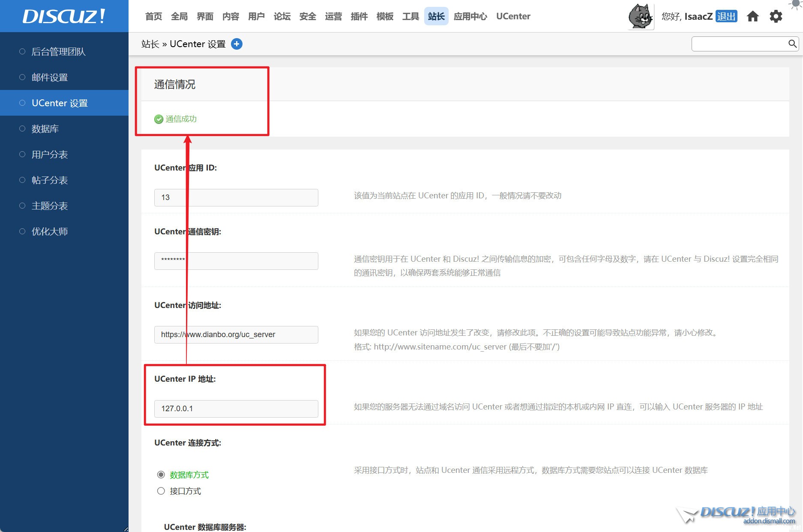Open 优化大师 sidebar item

pyautogui.click(x=50, y=231)
